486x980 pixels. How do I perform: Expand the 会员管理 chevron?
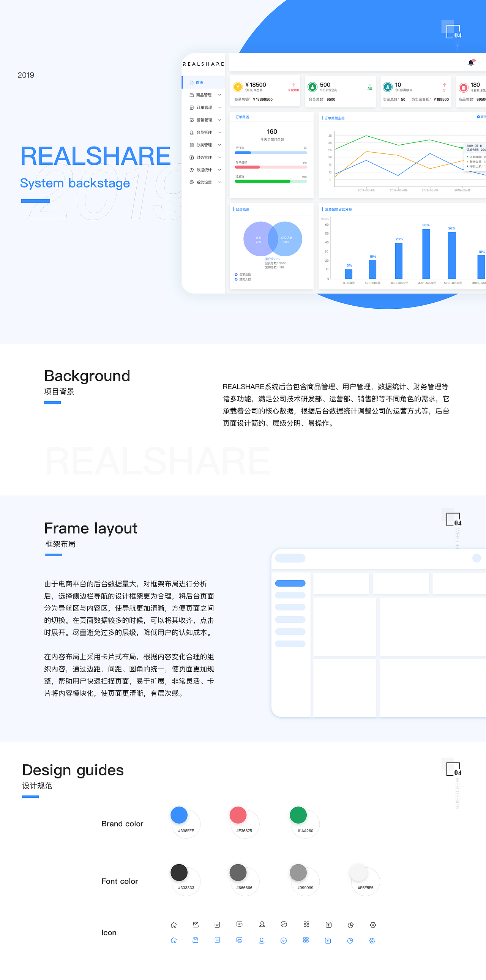(x=219, y=133)
